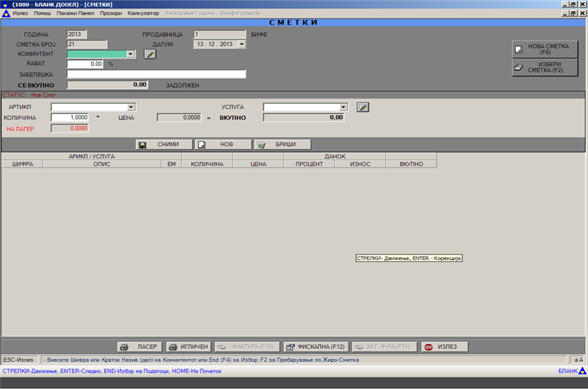Click the БЛАНК logo in the bottom-right corner
This screenshot has width=588, height=389.
point(572,371)
